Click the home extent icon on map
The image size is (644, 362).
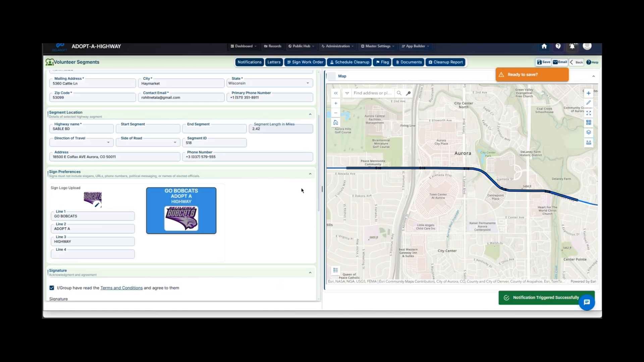point(335,122)
